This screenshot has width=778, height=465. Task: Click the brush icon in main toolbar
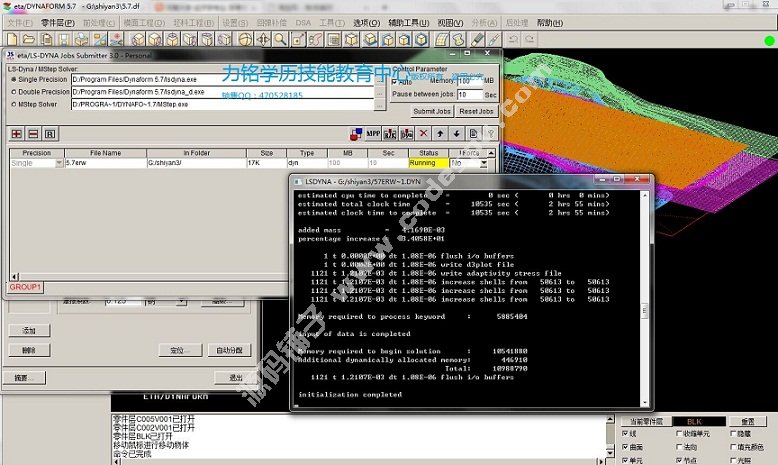(494, 40)
